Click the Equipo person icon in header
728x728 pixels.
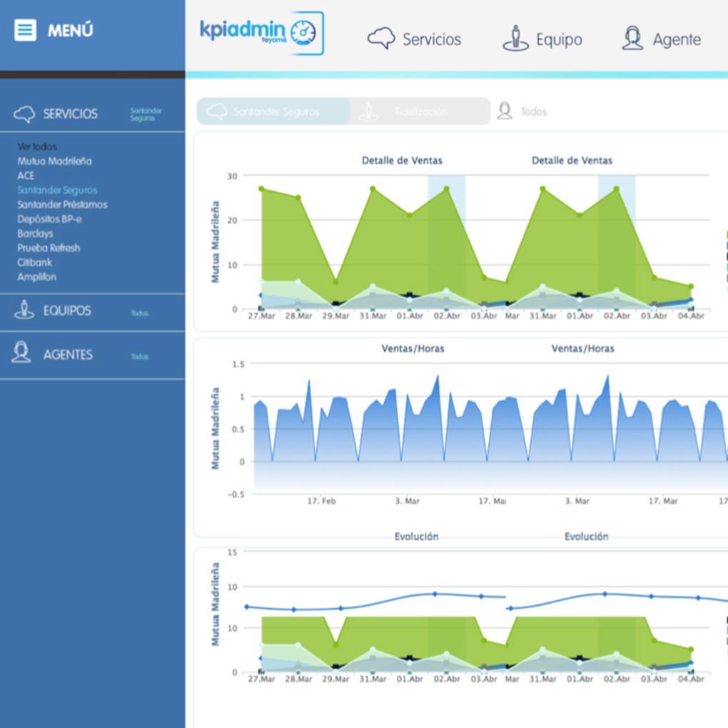515,39
